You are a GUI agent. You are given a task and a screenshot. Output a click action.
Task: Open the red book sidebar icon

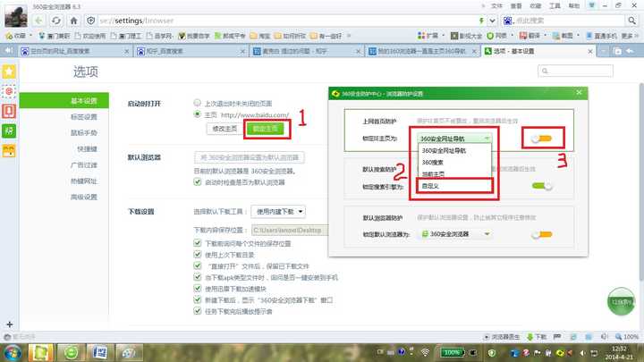click(9, 111)
